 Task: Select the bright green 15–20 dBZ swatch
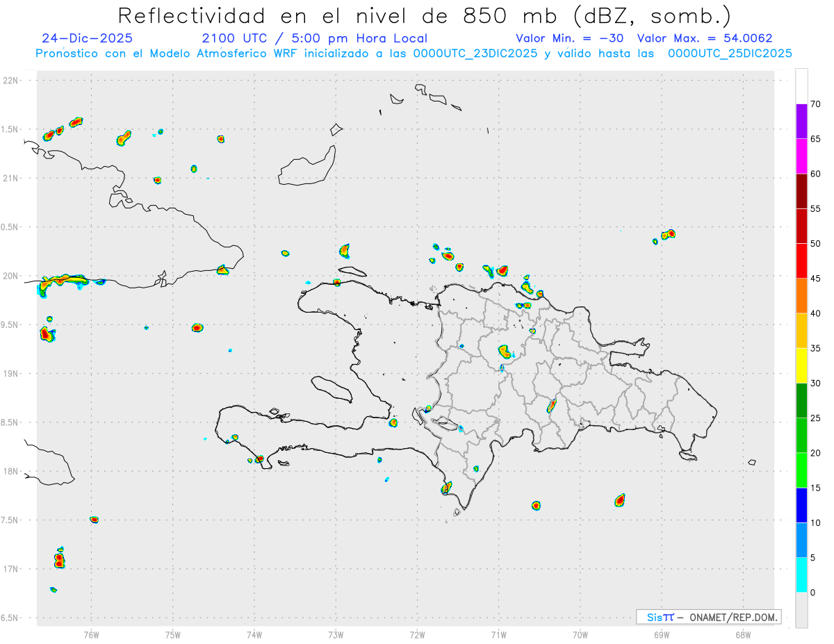[x=801, y=470]
